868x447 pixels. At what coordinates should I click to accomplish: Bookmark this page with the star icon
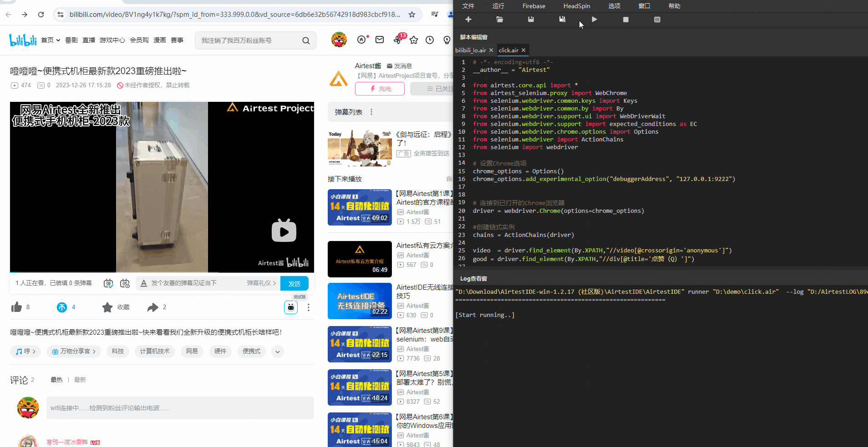(x=412, y=15)
